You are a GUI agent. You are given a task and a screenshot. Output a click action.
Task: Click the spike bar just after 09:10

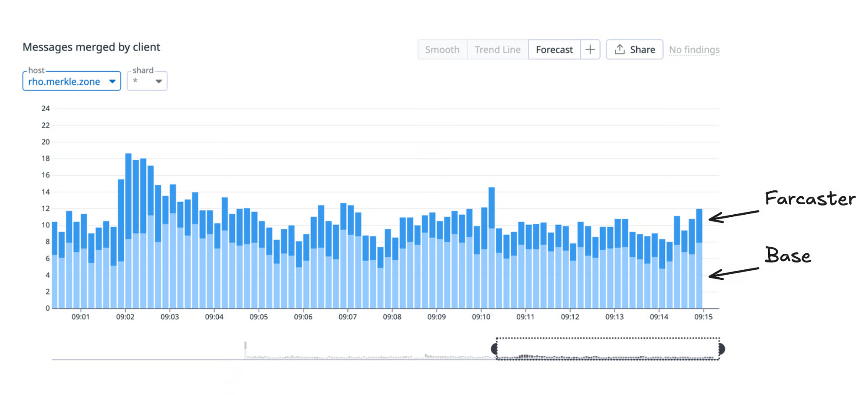tap(491, 248)
